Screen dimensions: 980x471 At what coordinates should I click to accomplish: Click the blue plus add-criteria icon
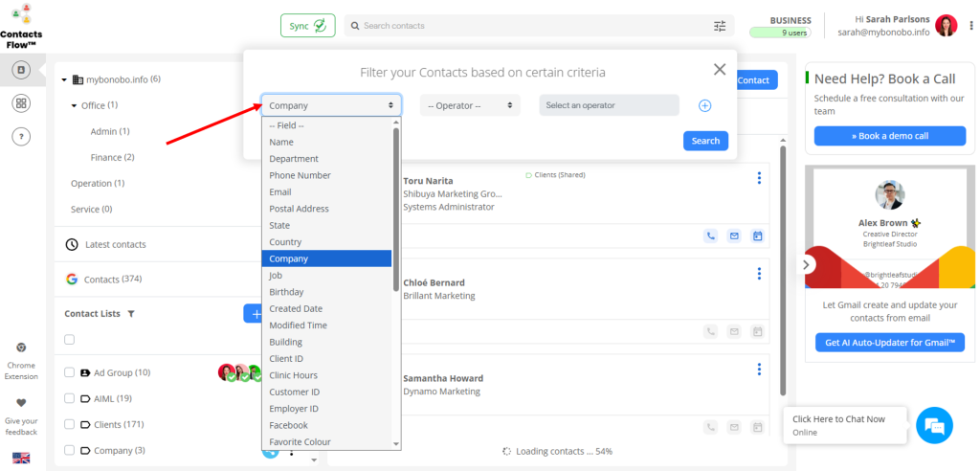(705, 105)
